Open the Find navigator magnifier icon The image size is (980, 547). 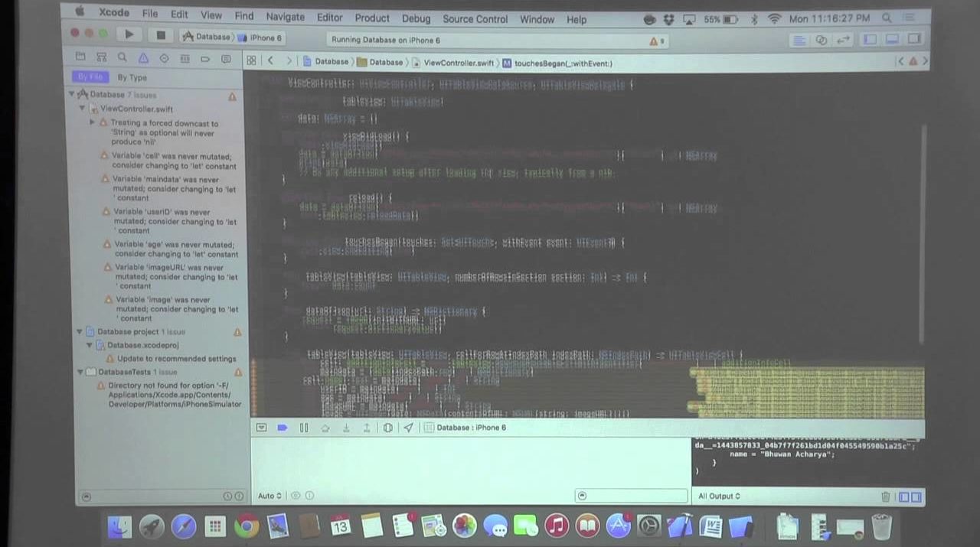122,58
